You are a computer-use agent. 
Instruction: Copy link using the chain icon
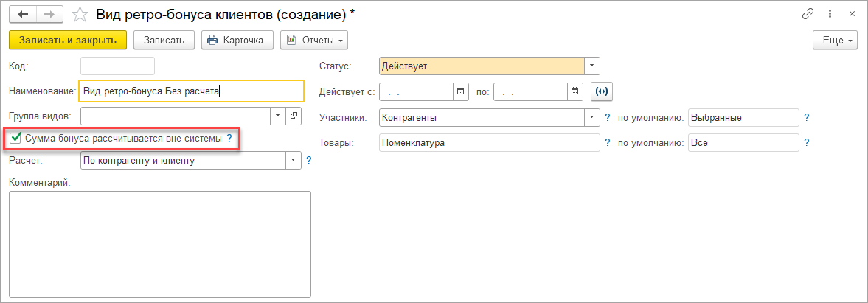[x=808, y=14]
